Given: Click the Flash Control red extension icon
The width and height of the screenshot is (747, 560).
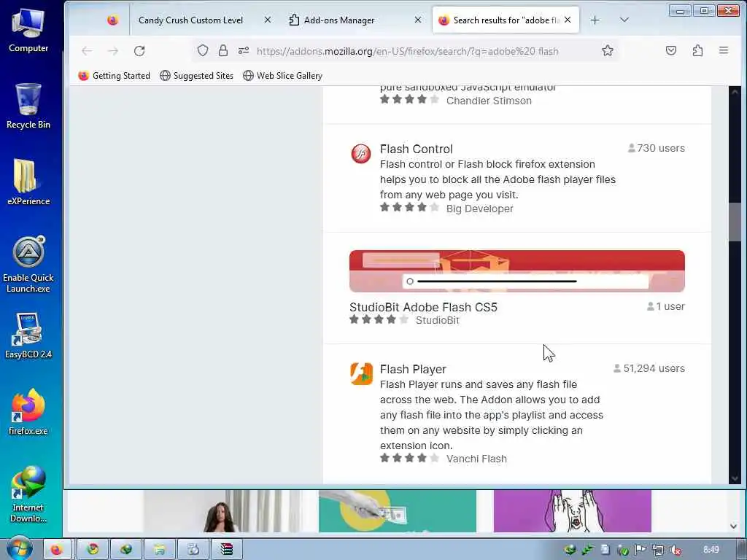Looking at the screenshot, I should point(360,153).
